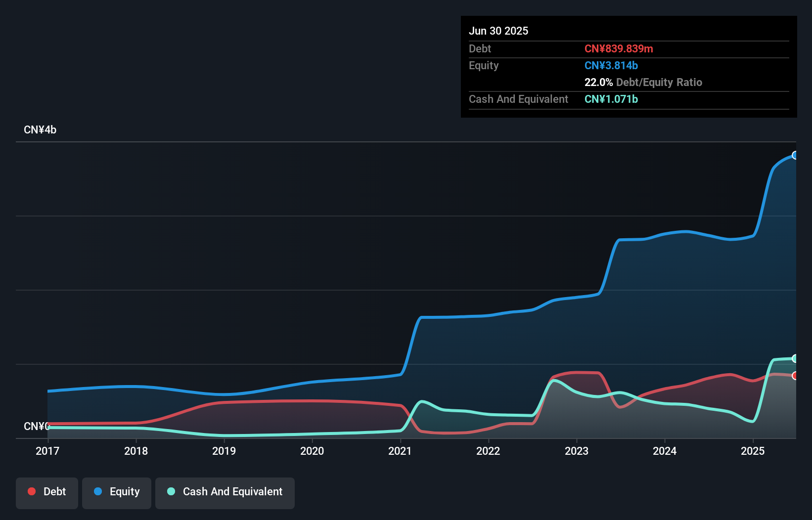Image resolution: width=812 pixels, height=520 pixels.
Task: Toggle the Debt legend series
Action: 47,493
